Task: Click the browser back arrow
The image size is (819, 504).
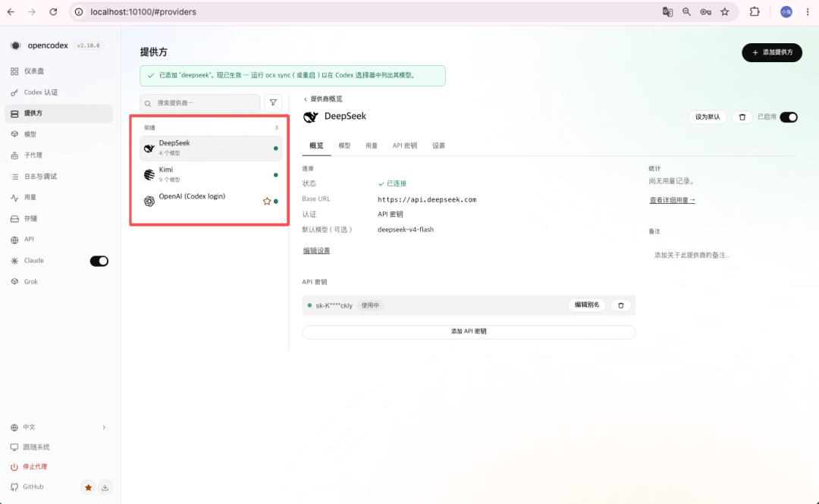Action: coord(11,11)
